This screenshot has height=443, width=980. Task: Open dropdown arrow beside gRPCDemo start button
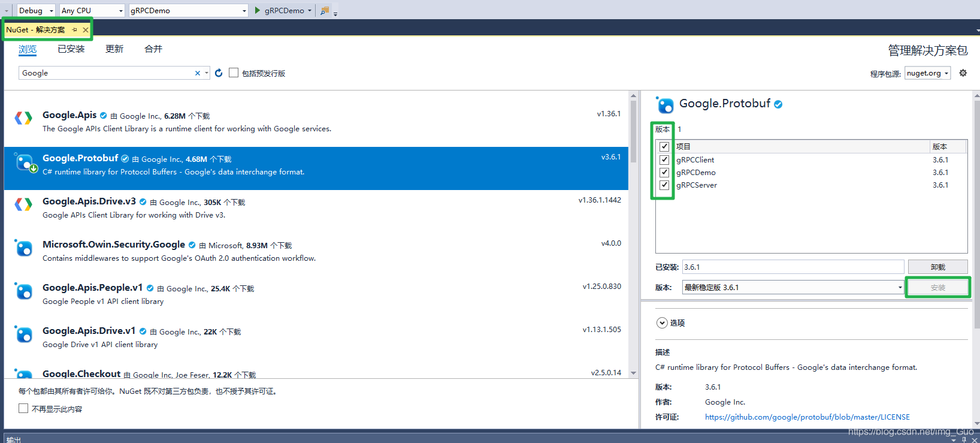(310, 10)
